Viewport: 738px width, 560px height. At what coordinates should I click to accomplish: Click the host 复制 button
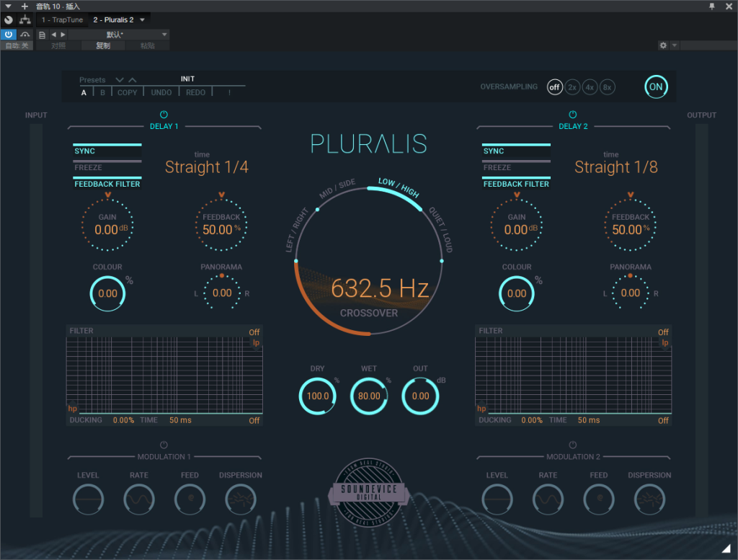click(x=103, y=45)
